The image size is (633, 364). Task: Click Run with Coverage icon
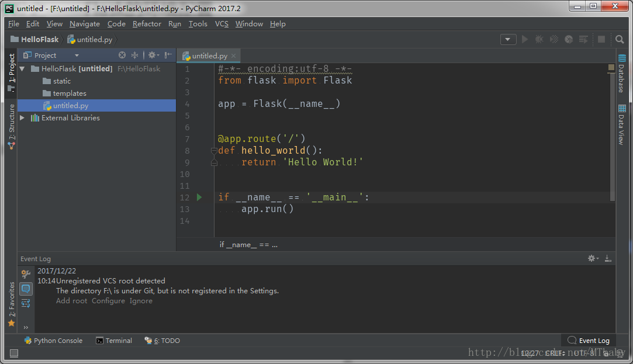[x=554, y=39]
